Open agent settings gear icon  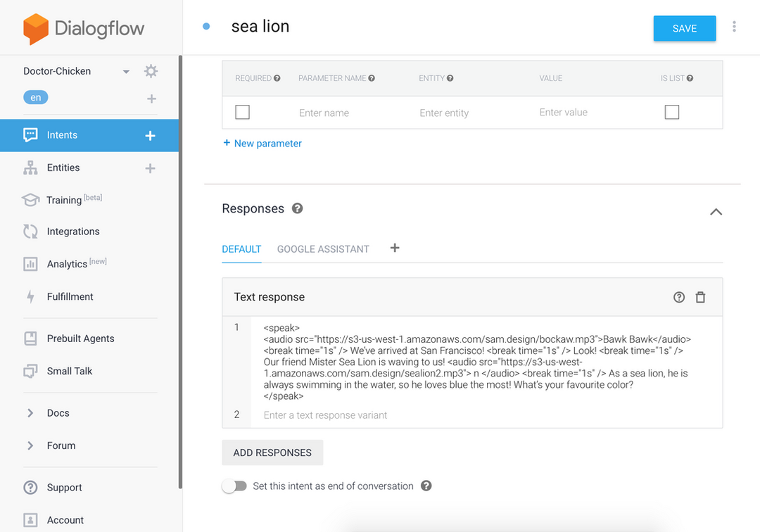151,71
